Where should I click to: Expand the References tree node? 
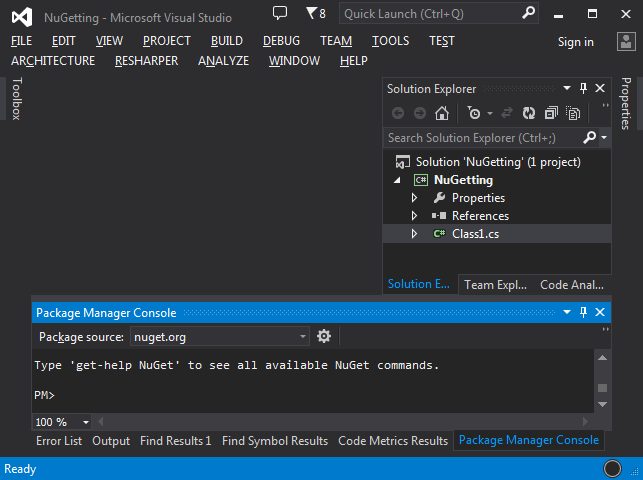click(414, 216)
